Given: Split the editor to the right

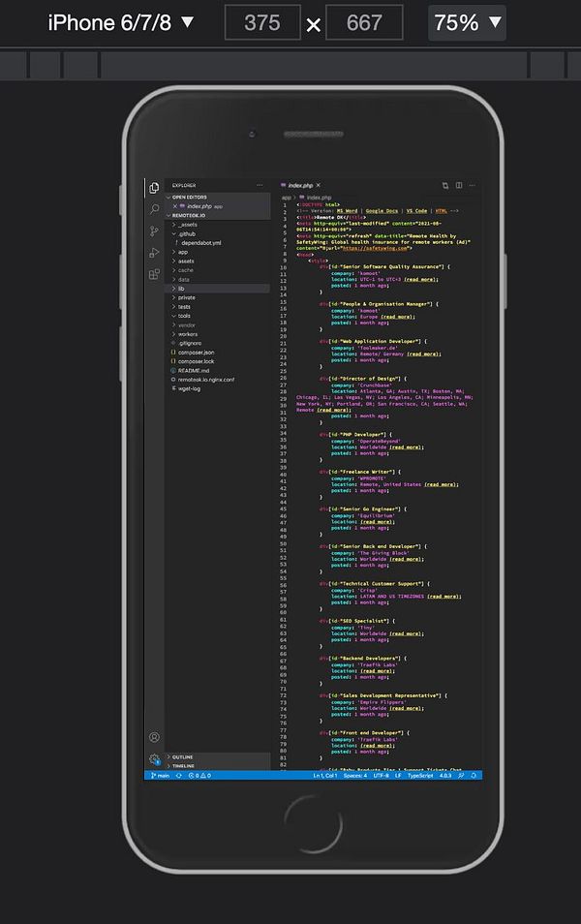Looking at the screenshot, I should click(x=459, y=185).
